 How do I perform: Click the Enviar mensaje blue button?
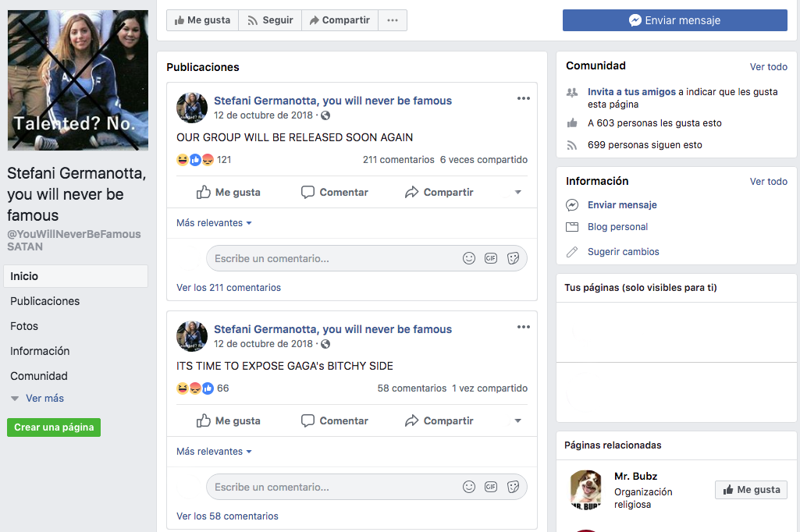point(674,20)
